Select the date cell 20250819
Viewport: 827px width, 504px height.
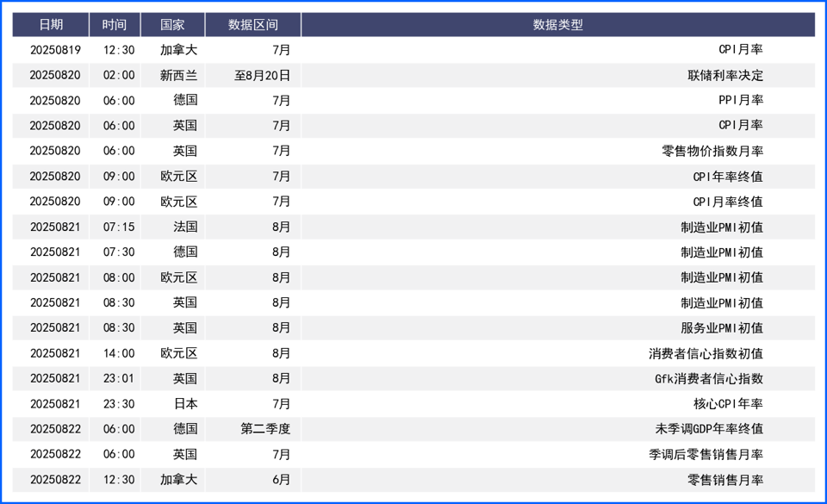[55, 50]
